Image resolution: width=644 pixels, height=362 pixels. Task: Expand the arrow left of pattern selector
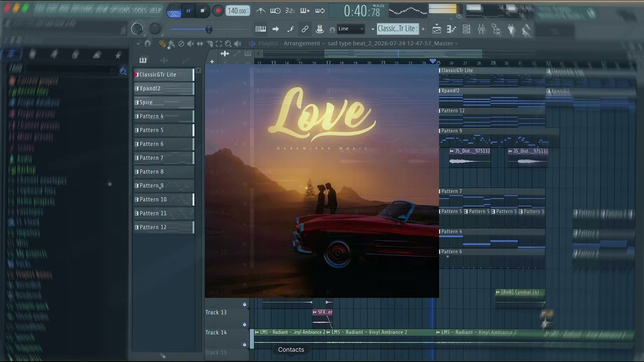click(x=372, y=29)
